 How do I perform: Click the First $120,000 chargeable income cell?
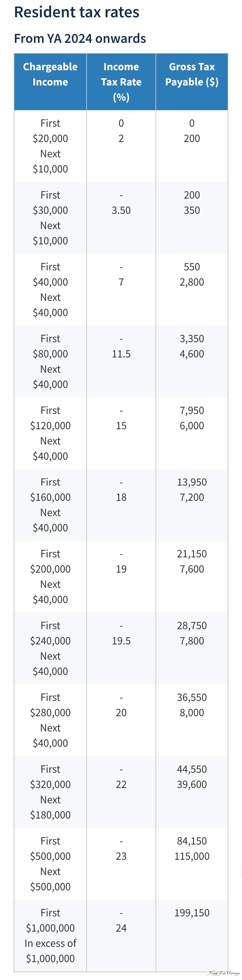coord(50,433)
